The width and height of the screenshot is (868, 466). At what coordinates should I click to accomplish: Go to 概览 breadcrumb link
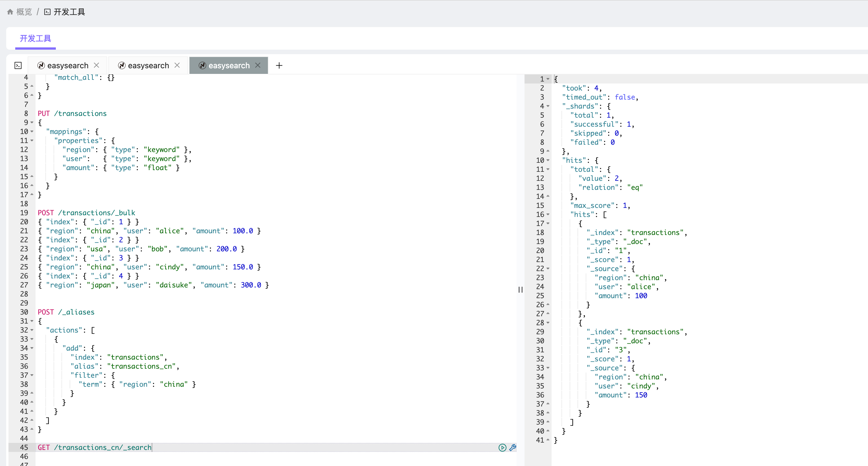tap(24, 12)
